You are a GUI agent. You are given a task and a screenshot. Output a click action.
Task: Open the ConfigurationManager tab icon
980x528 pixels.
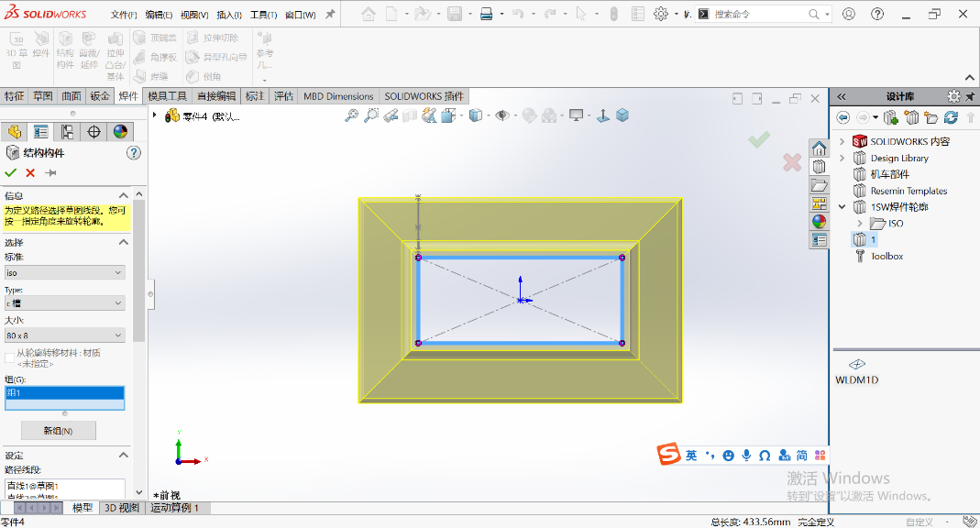[67, 132]
